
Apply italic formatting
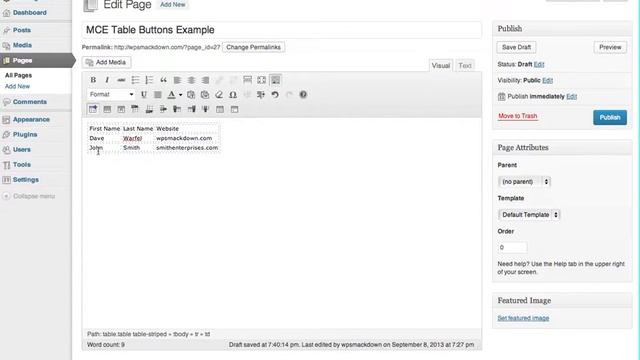point(107,80)
